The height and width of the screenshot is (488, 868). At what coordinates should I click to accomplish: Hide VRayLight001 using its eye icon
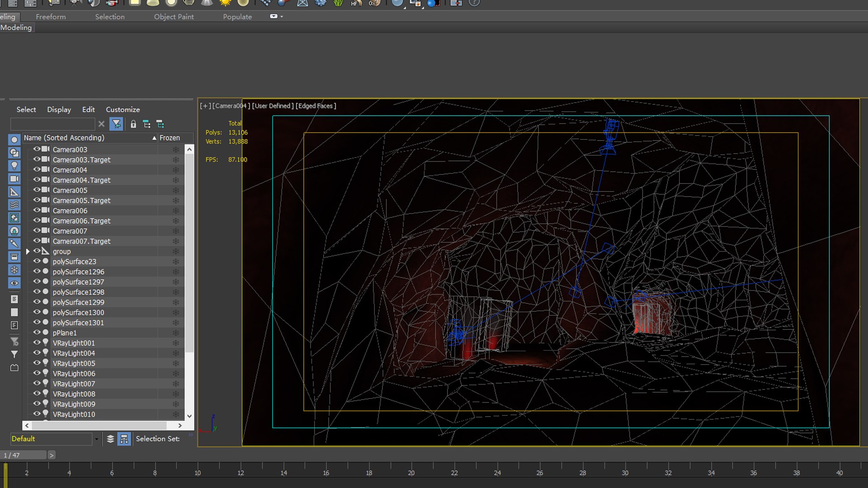click(x=37, y=343)
